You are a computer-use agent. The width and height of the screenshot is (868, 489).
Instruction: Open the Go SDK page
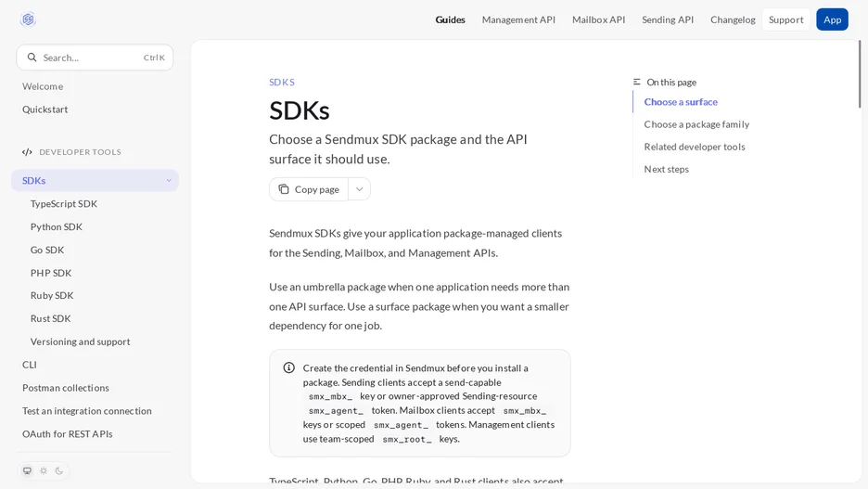(47, 250)
